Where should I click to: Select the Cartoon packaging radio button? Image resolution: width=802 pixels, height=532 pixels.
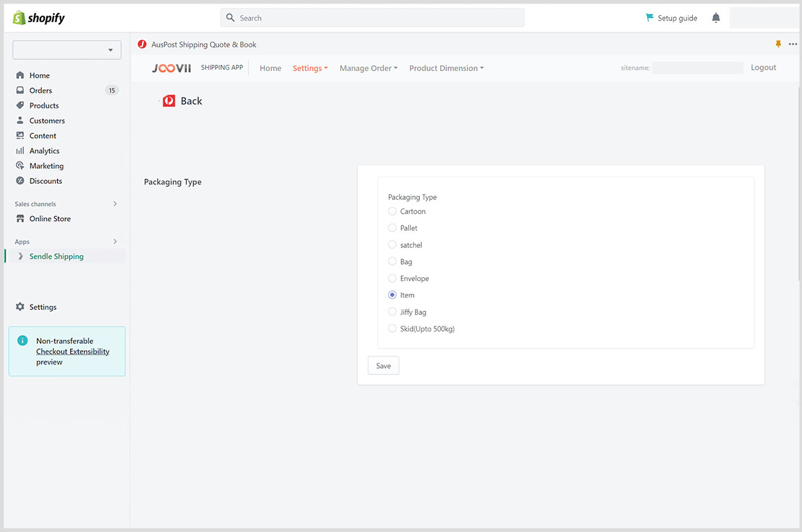pos(392,211)
